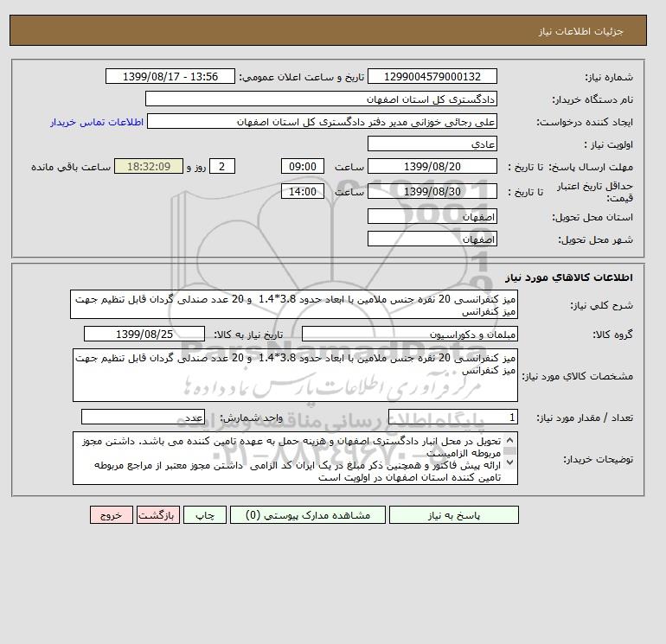This screenshot has height=644, width=666.
Task: Click general need description text box
Action: click(294, 305)
